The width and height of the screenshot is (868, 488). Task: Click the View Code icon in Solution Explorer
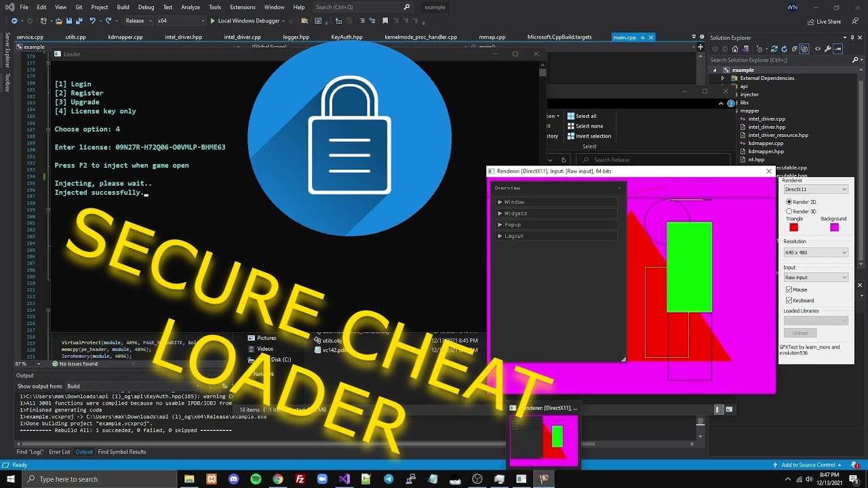[x=818, y=49]
